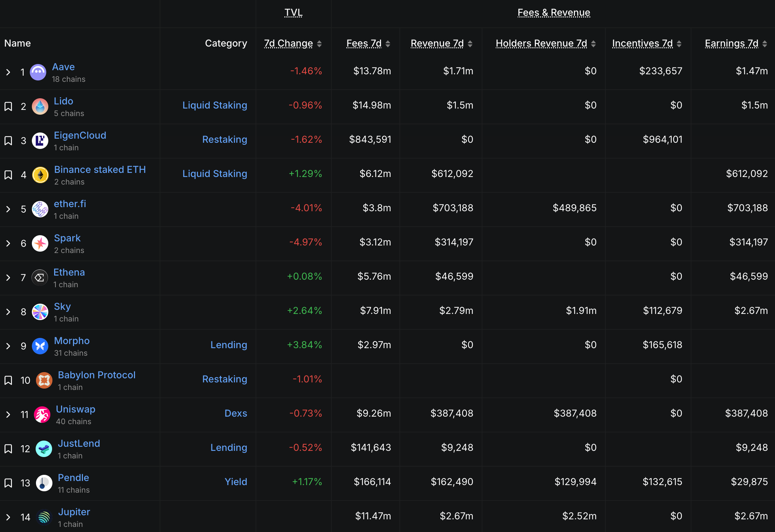Click the EigenCloud logo icon
This screenshot has width=775, height=532.
click(40, 141)
